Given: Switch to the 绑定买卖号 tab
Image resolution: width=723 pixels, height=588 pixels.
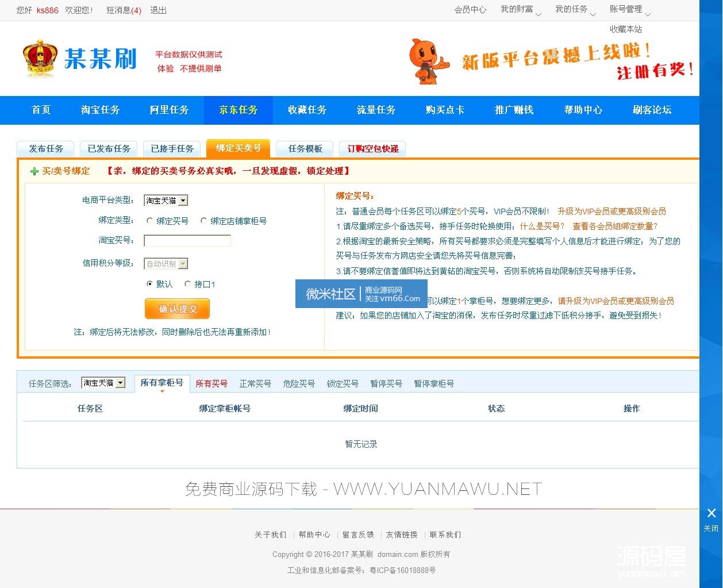Looking at the screenshot, I should [x=239, y=148].
